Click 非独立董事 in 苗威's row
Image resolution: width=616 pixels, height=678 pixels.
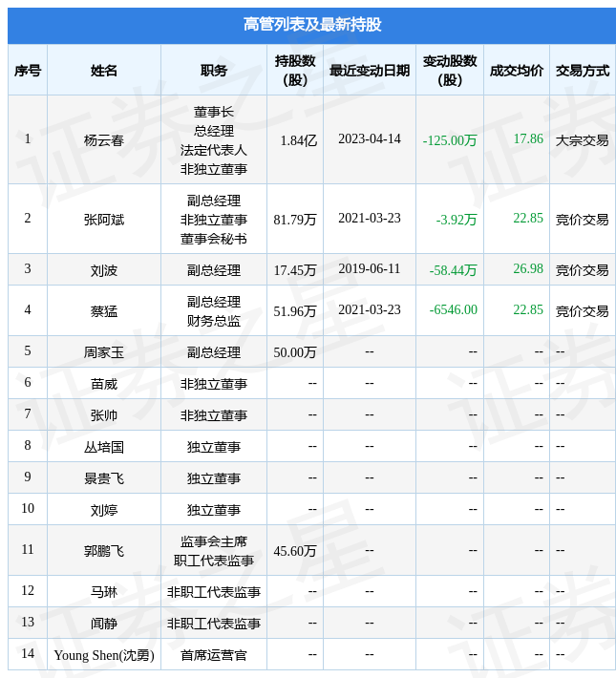click(214, 384)
